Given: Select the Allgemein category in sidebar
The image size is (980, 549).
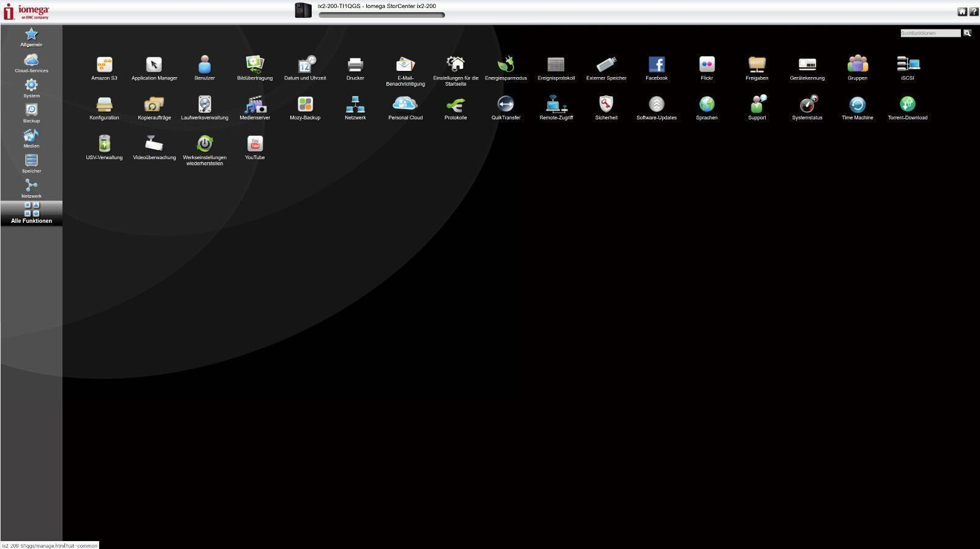Looking at the screenshot, I should 31,37.
